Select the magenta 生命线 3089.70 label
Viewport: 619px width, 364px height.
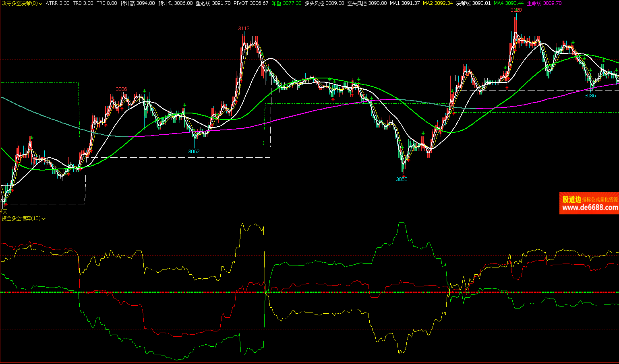click(x=544, y=3)
